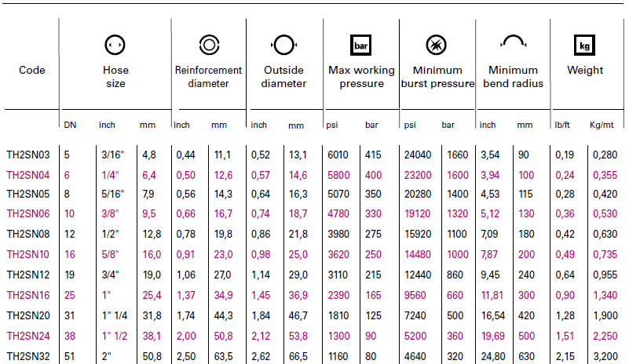The height and width of the screenshot is (364, 629).
Task: Click the 11,81 inch bend radius value
Action: pyautogui.click(x=492, y=296)
